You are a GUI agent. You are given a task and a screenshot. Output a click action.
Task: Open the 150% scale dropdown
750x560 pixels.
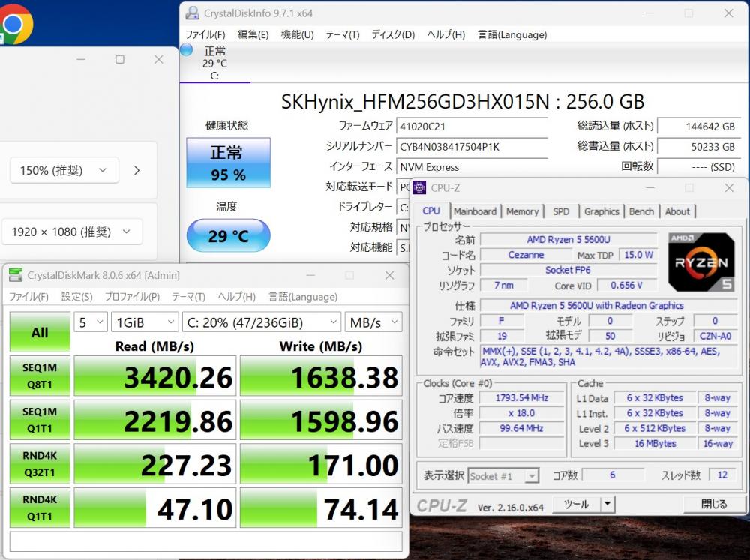(64, 171)
